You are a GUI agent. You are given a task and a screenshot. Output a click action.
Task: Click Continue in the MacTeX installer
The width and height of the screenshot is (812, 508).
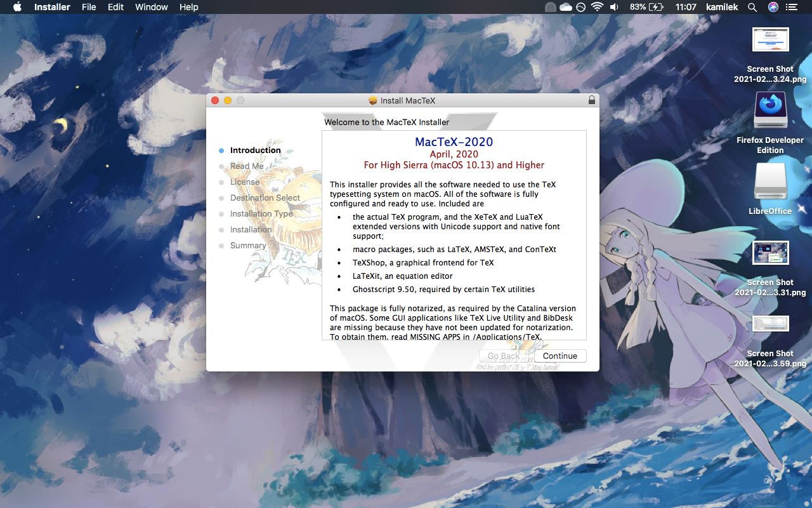click(x=560, y=356)
